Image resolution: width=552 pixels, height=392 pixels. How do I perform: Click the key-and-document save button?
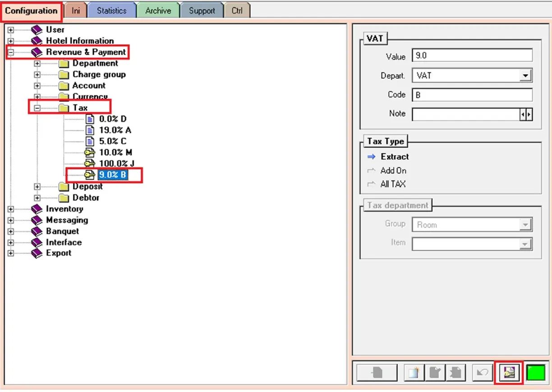[509, 373]
